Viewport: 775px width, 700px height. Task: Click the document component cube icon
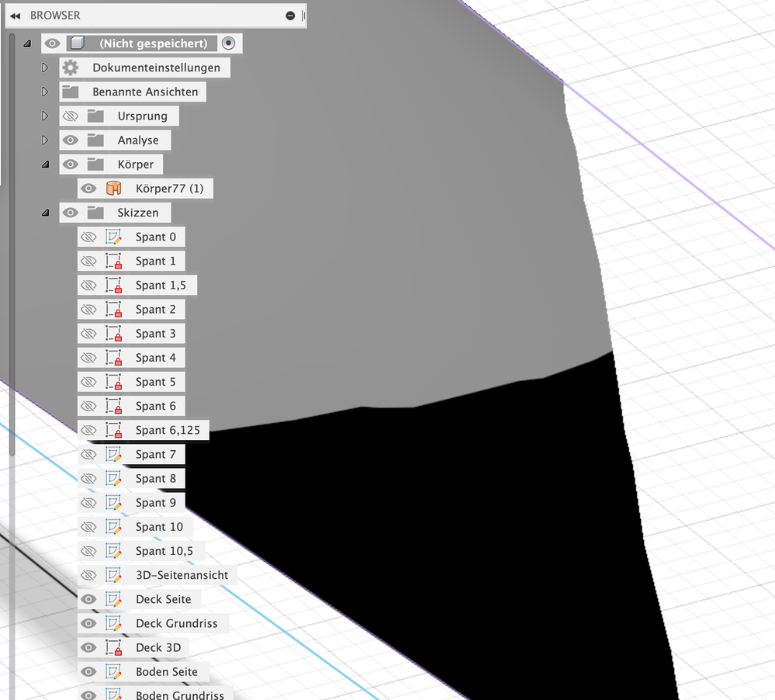(x=77, y=43)
